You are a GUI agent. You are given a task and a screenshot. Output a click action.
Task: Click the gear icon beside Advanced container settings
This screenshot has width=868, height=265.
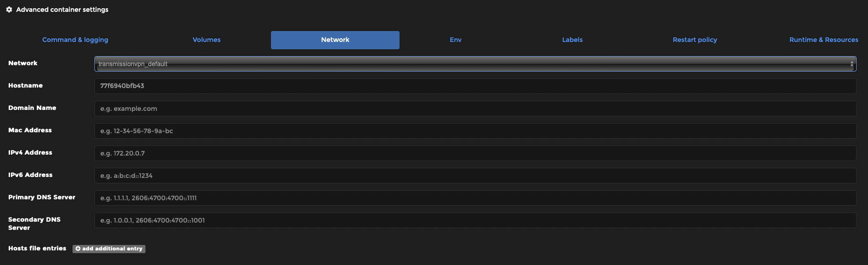[9, 10]
